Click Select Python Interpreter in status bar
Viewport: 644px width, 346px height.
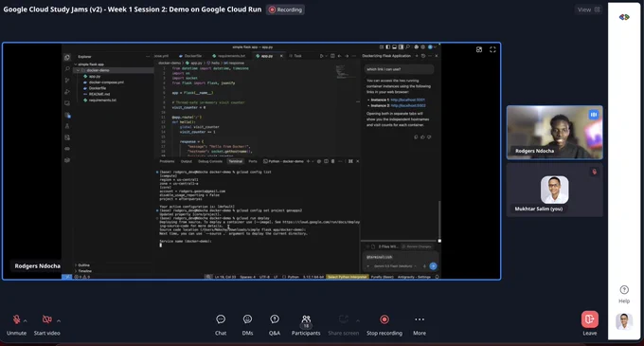pyautogui.click(x=347, y=277)
